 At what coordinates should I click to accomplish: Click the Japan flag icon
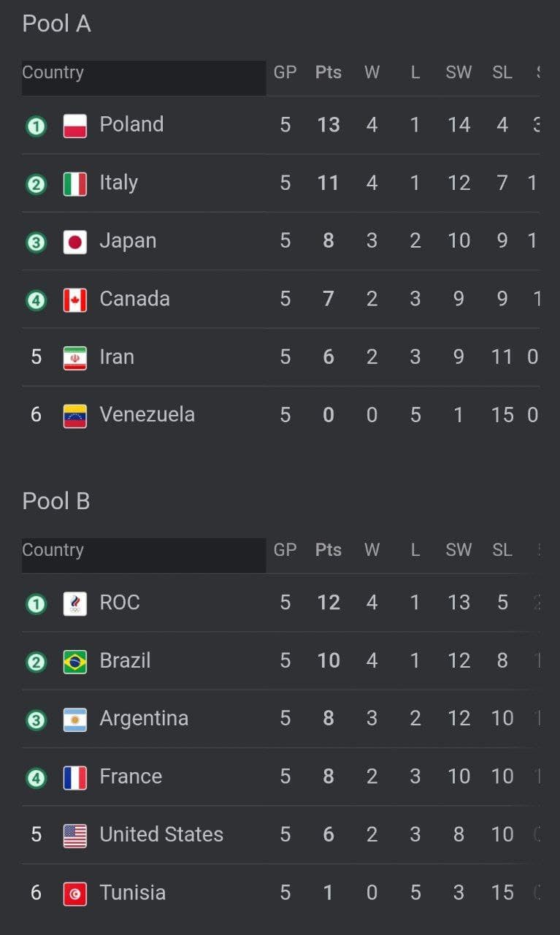point(75,242)
